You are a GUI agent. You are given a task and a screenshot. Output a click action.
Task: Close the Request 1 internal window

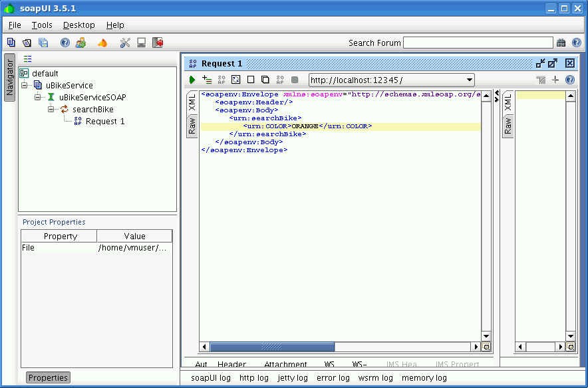pyautogui.click(x=570, y=63)
